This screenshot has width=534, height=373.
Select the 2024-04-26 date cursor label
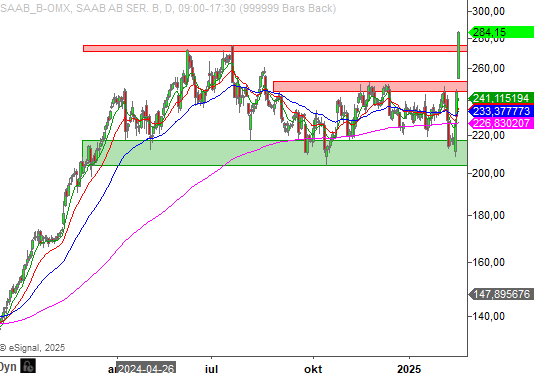(146, 368)
